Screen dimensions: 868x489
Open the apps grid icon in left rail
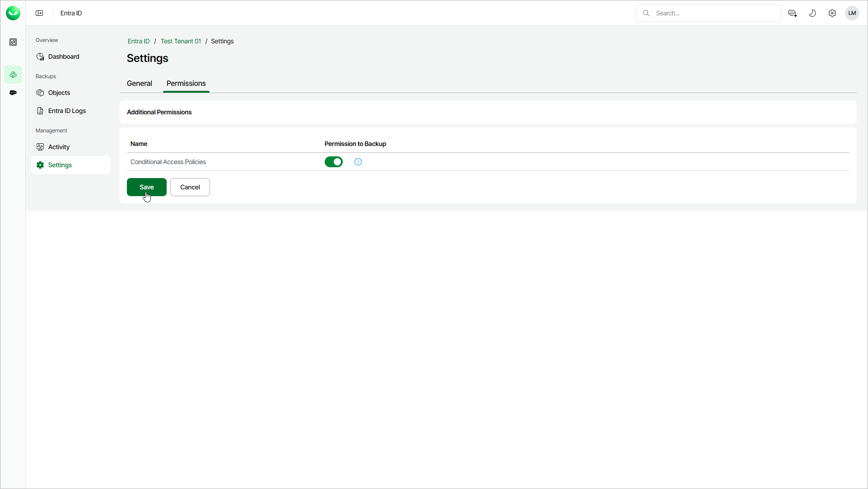pos(13,42)
